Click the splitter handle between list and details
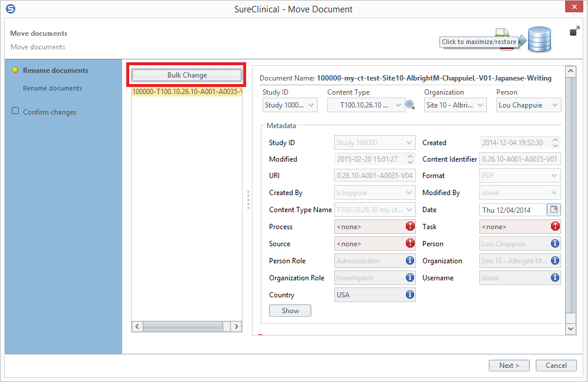The height and width of the screenshot is (382, 588). point(248,200)
